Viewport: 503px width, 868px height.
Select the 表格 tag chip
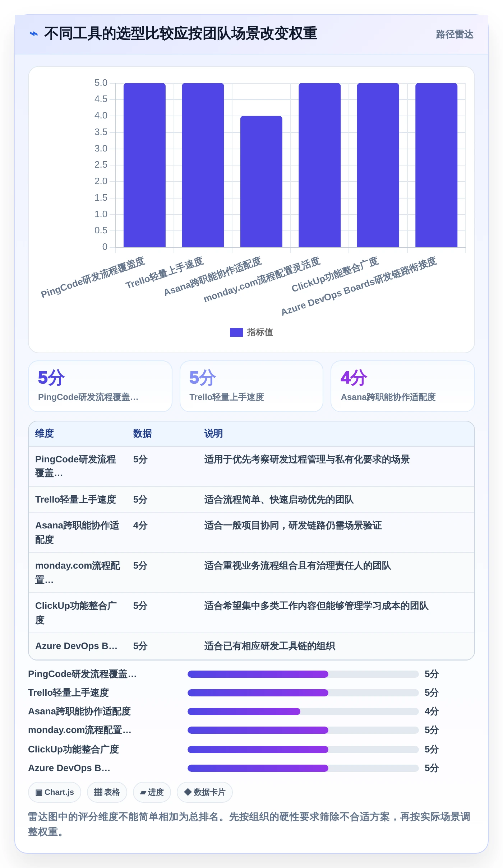107,792
